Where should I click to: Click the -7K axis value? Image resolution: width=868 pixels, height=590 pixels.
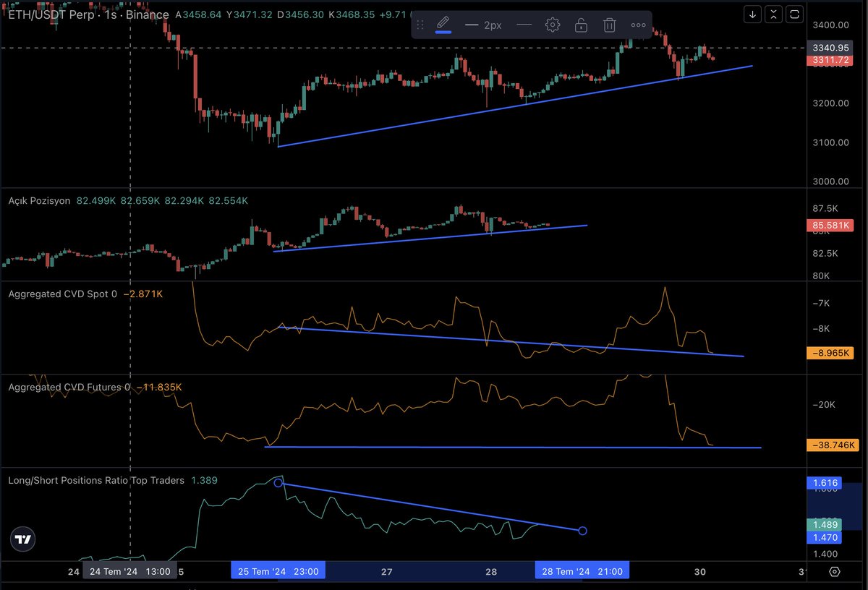pyautogui.click(x=822, y=303)
